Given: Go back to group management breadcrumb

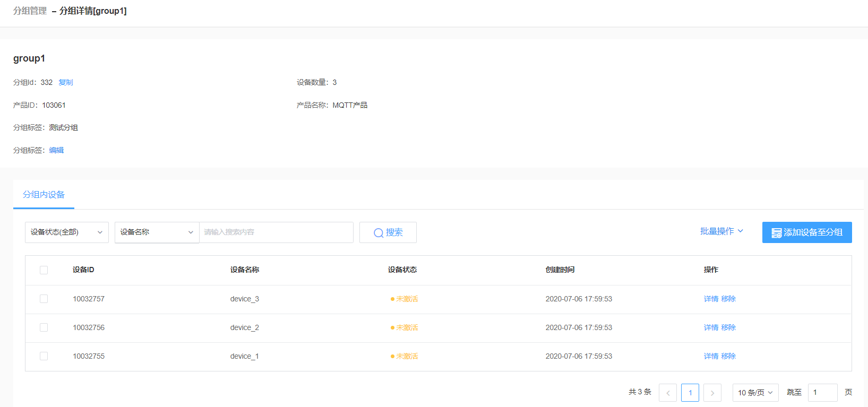Looking at the screenshot, I should 30,11.
